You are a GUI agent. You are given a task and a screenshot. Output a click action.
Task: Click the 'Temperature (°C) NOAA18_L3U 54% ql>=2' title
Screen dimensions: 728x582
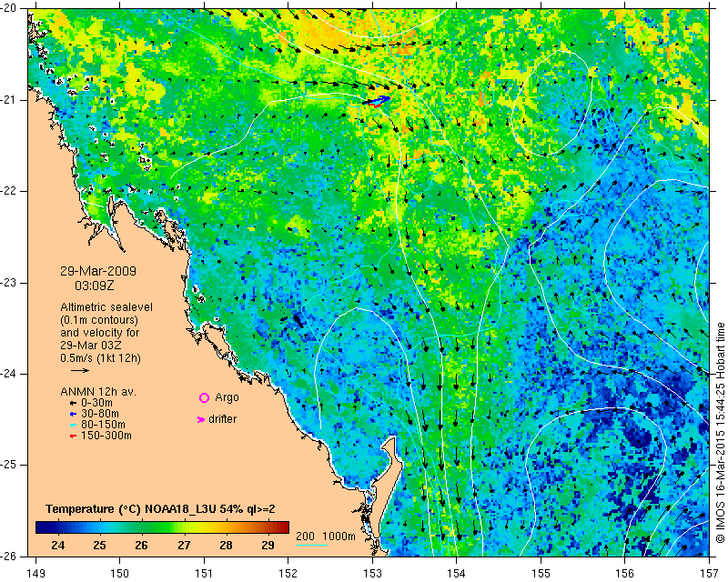coord(160,509)
